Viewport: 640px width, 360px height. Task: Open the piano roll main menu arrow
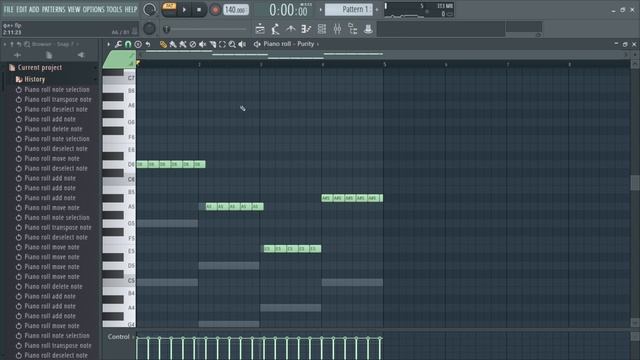click(109, 44)
